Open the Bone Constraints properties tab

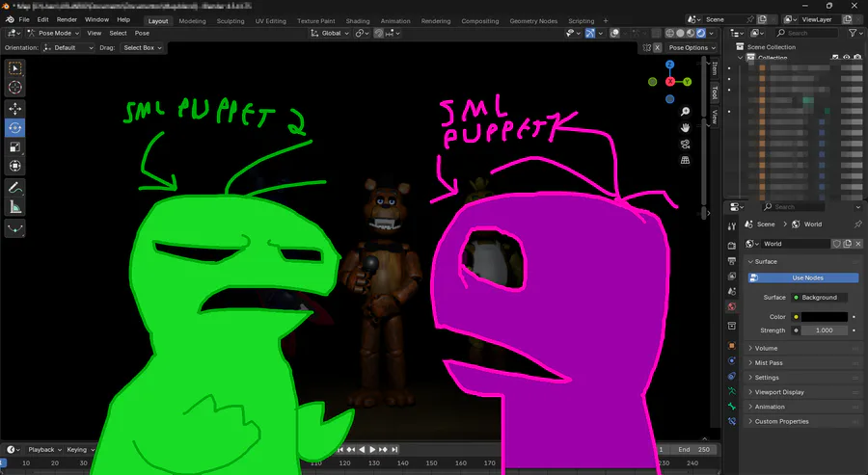tap(732, 421)
